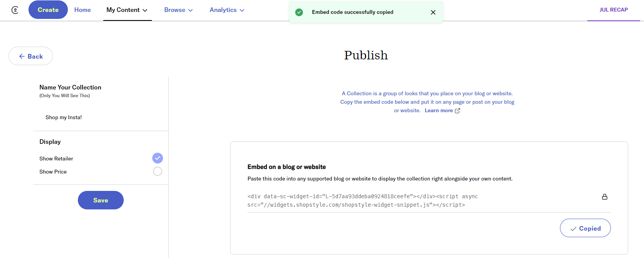Open the Browse dropdown menu
The width and height of the screenshot is (644, 258).
tap(178, 10)
